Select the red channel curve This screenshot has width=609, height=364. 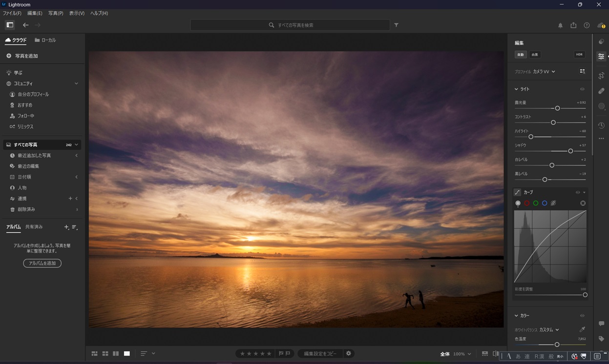(x=526, y=203)
